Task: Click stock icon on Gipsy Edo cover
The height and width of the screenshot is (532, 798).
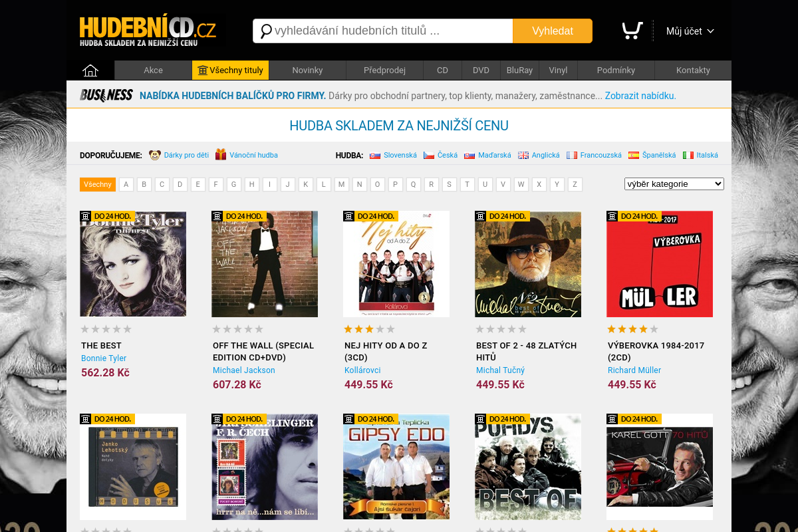Action: [x=348, y=419]
